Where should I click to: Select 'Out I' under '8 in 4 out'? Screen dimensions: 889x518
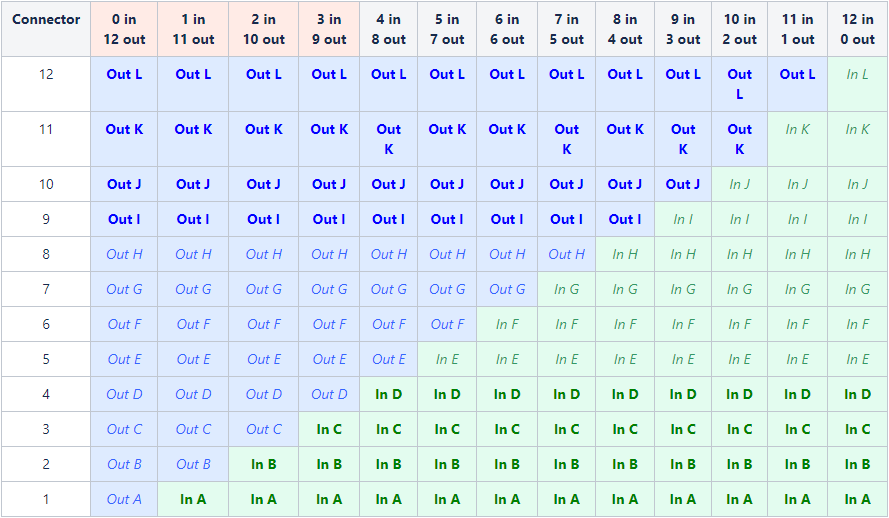(625, 219)
